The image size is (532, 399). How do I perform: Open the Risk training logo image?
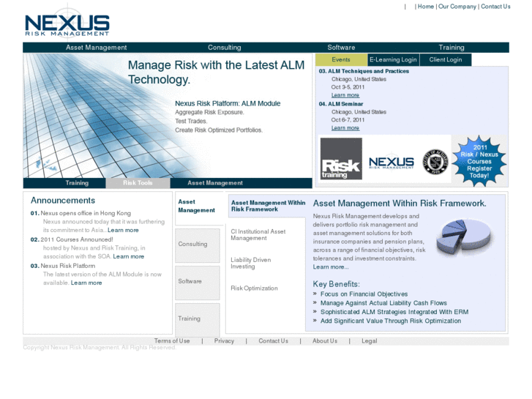tap(341, 159)
